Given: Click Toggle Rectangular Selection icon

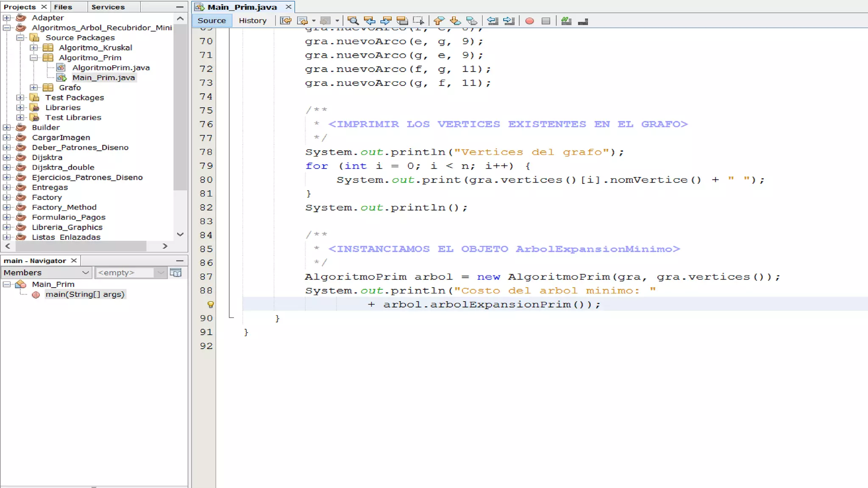Looking at the screenshot, I should pos(418,21).
